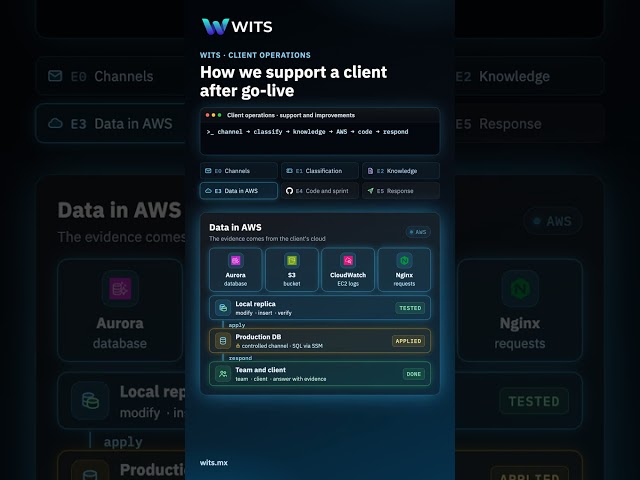Screen dimensions: 640x480
Task: Click the large Nginx icon in blurred background
Action: [x=520, y=289]
